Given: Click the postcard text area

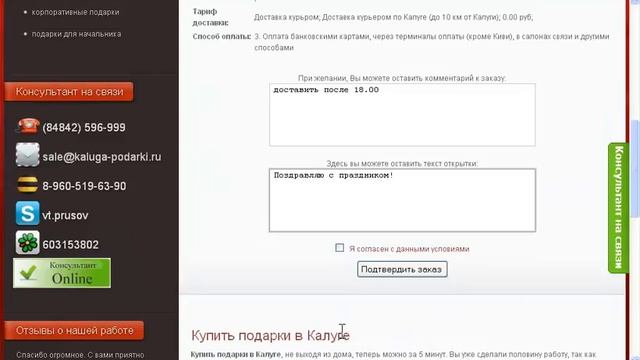Looking at the screenshot, I should click(402, 200).
